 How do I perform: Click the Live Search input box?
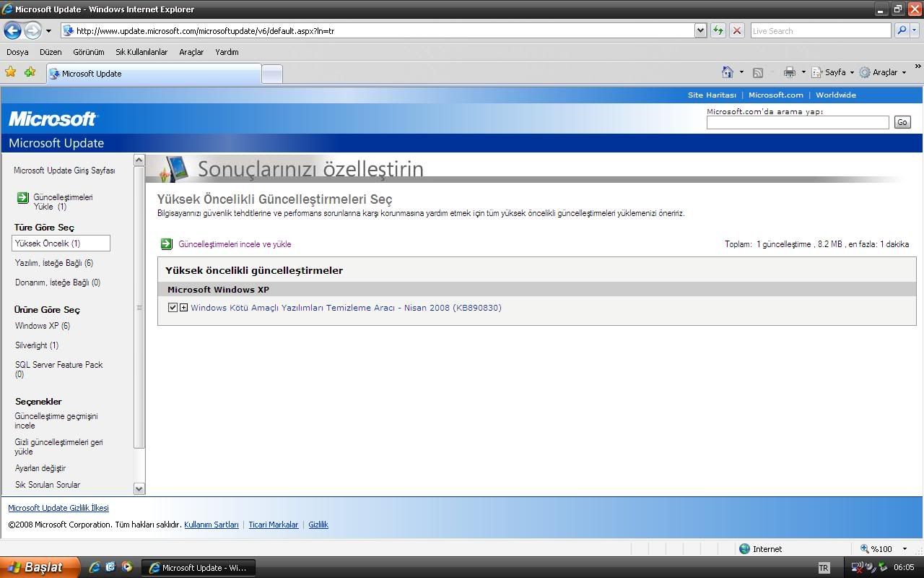click(x=821, y=30)
